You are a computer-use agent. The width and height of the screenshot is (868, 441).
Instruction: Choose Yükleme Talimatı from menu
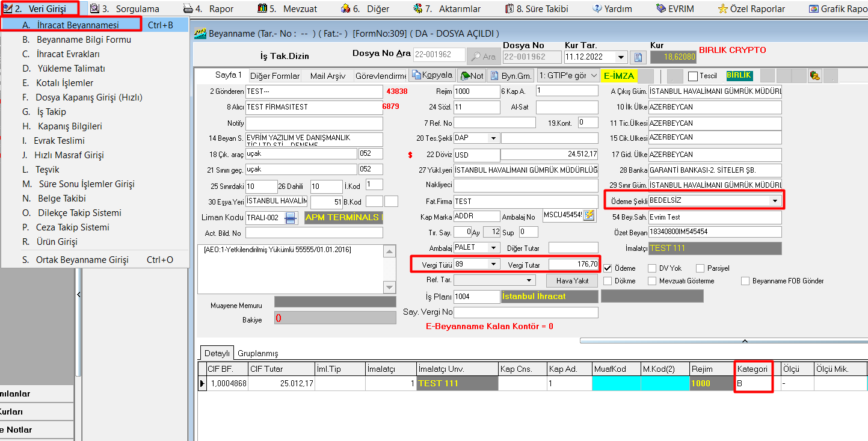(x=94, y=69)
